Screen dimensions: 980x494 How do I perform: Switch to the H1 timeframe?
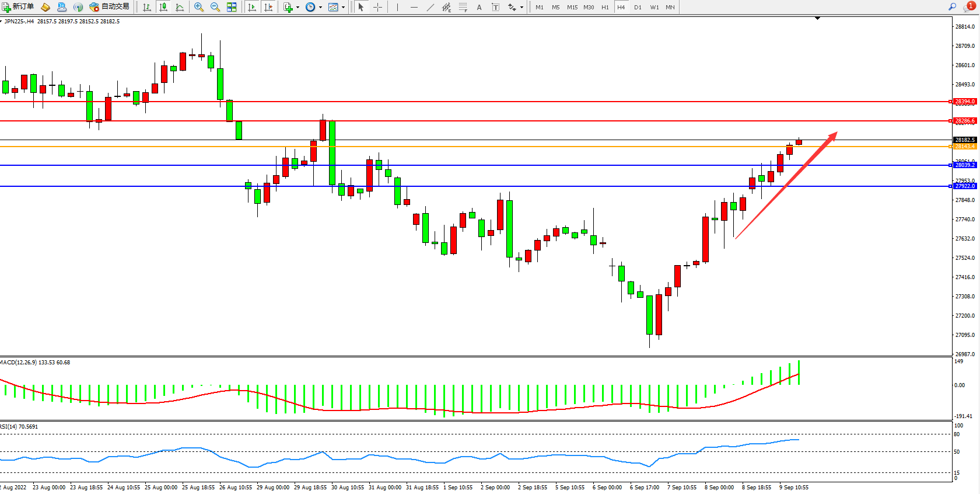(605, 7)
